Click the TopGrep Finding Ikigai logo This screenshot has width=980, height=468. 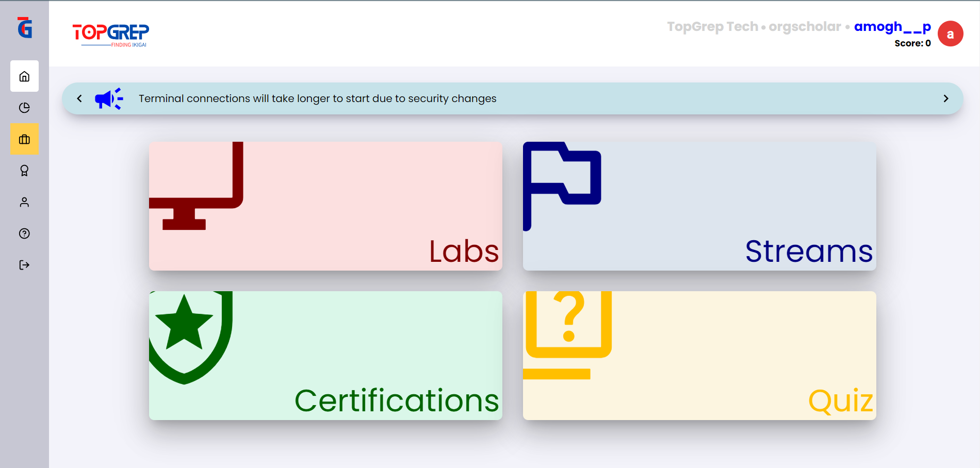tap(111, 35)
